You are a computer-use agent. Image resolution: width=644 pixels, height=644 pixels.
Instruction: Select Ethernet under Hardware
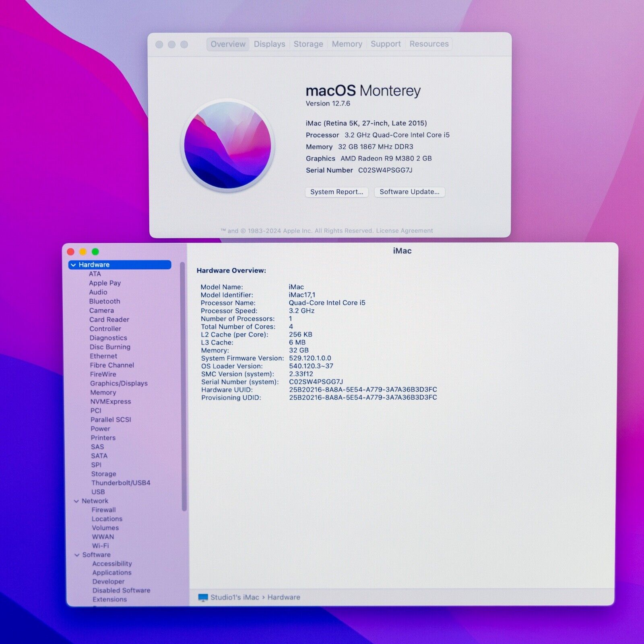[x=103, y=356]
